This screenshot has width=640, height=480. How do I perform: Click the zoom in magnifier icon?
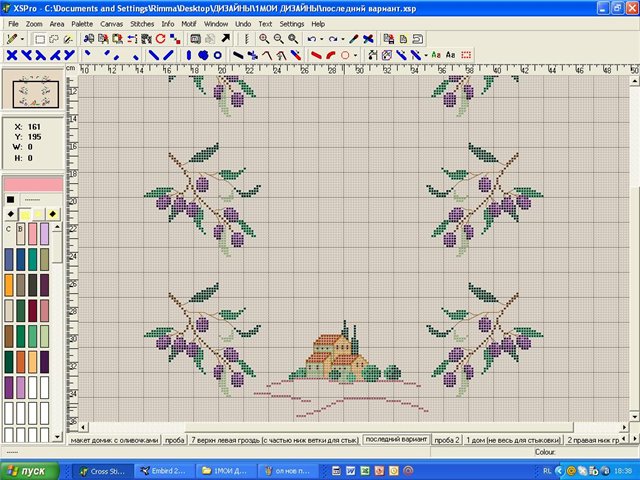[264, 38]
